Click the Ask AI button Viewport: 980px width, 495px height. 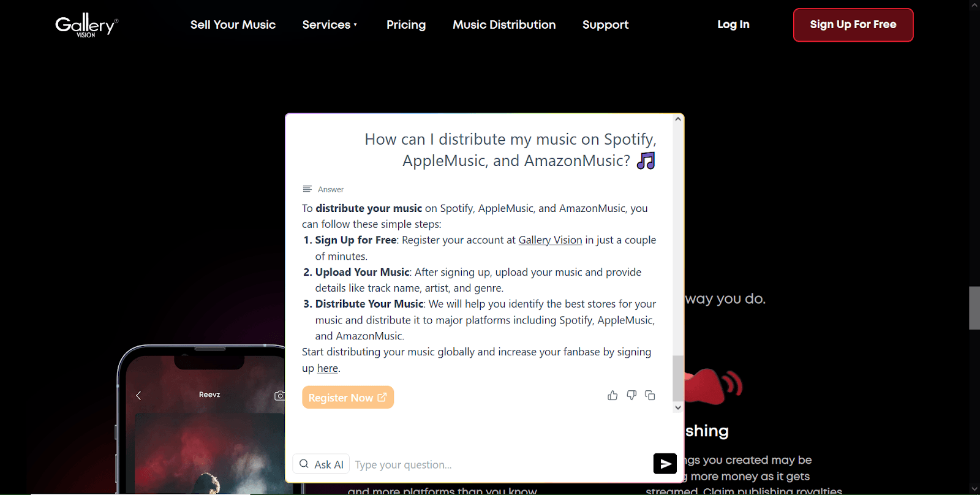[322, 464]
